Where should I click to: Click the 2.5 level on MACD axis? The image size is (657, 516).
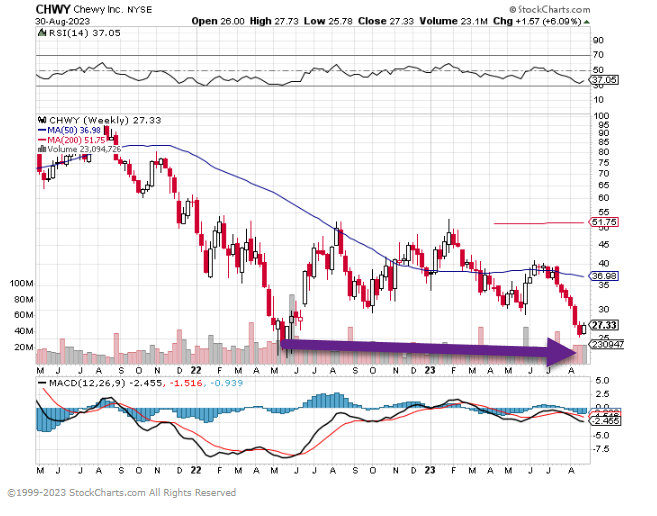[601, 394]
